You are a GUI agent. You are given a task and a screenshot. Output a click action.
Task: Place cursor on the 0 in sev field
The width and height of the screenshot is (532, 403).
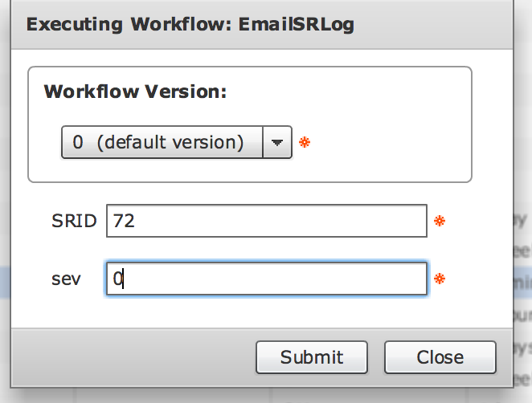pos(117,279)
